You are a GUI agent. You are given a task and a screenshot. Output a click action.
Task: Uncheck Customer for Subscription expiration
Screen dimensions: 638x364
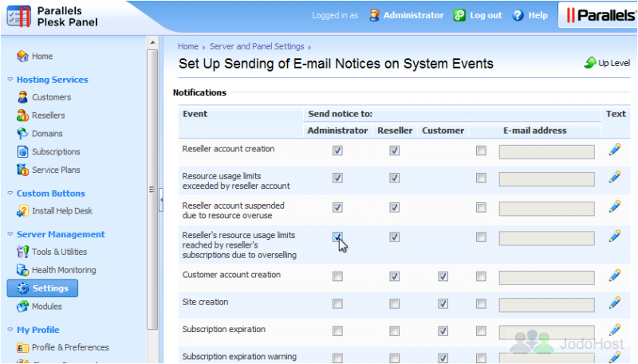point(443,331)
